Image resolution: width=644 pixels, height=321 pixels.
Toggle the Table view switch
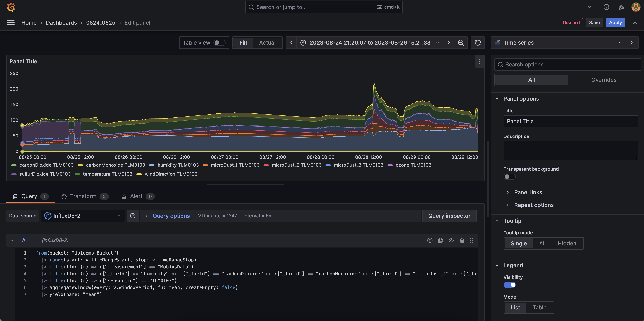(219, 43)
